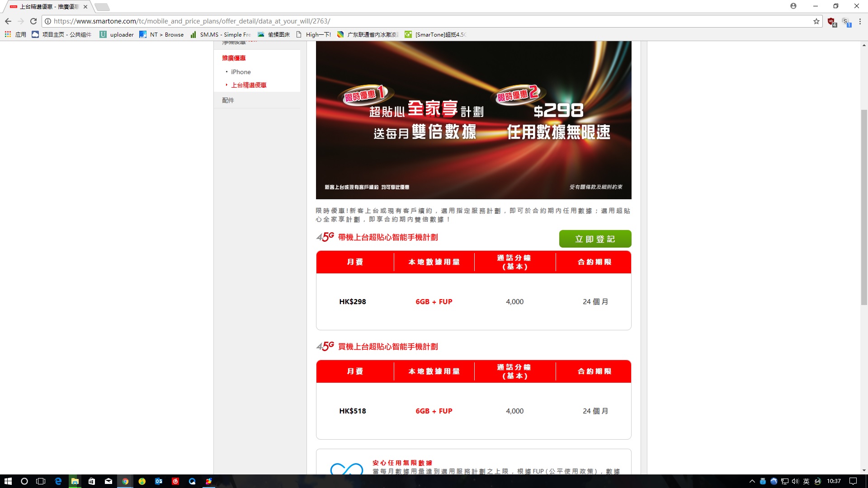
Task: Switch to Chrome on the taskbar
Action: click(x=125, y=481)
